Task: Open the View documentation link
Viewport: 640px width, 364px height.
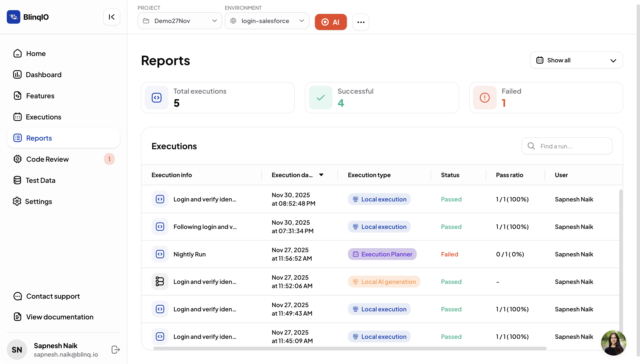Action: (x=59, y=317)
